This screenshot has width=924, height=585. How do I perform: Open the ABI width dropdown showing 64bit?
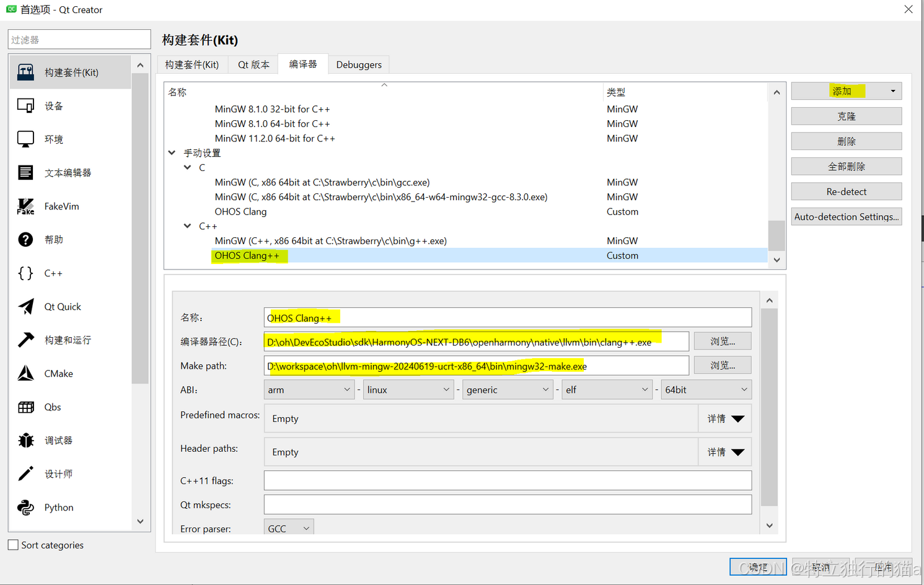pyautogui.click(x=706, y=390)
